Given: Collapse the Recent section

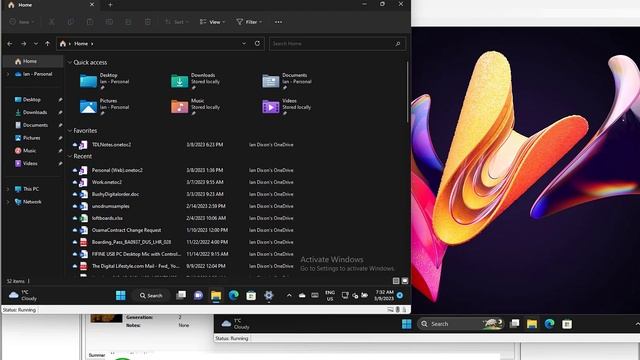Looking at the screenshot, I should [70, 156].
